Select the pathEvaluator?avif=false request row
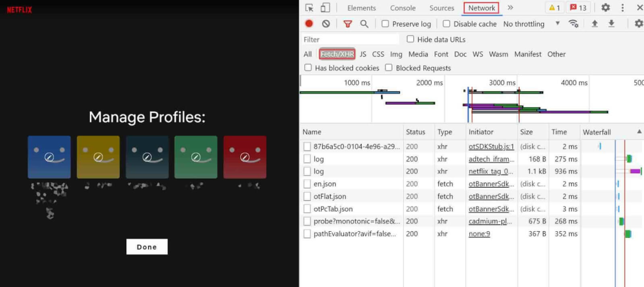 472,234
